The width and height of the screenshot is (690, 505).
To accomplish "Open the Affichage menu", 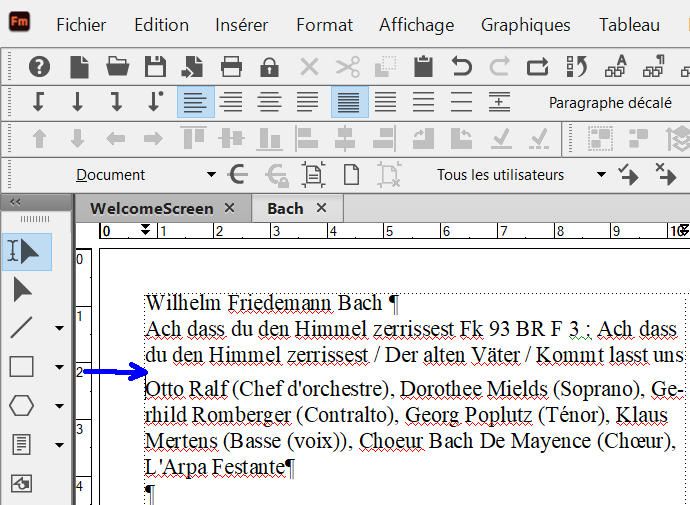I will 416,25.
